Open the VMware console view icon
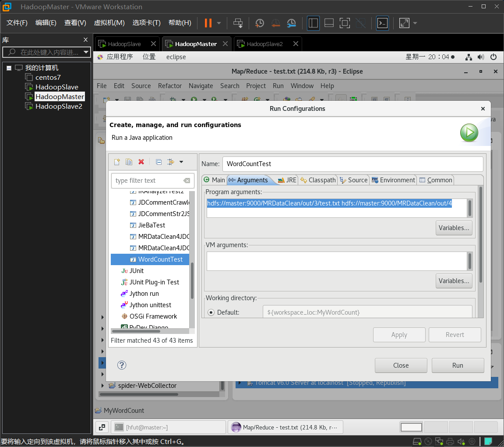This screenshot has height=447, width=504. 382,23
